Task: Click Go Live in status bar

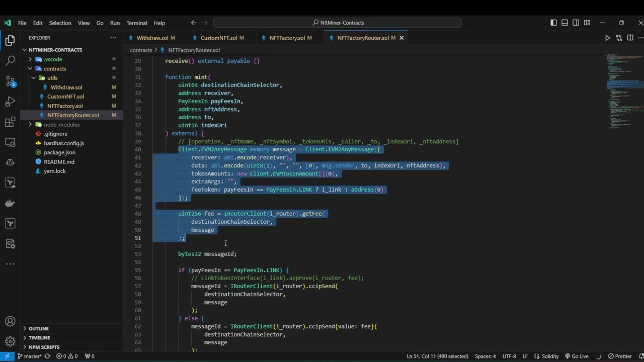Action: [577, 356]
